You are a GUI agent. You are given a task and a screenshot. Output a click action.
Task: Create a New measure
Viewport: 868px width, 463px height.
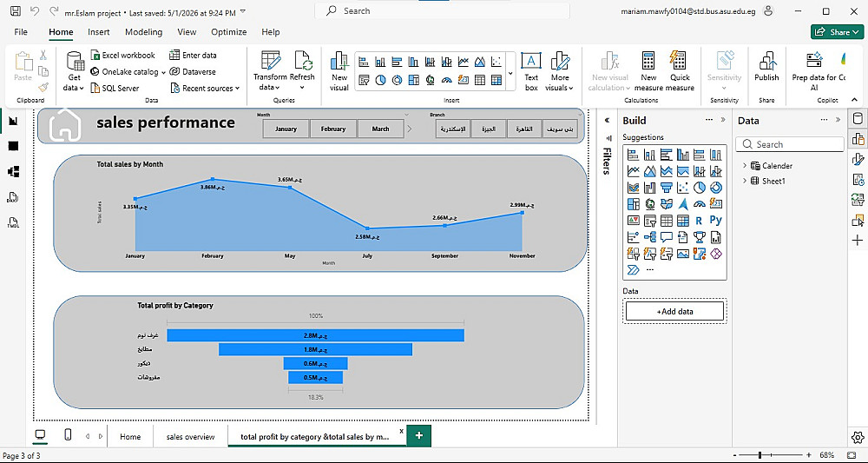(648, 71)
